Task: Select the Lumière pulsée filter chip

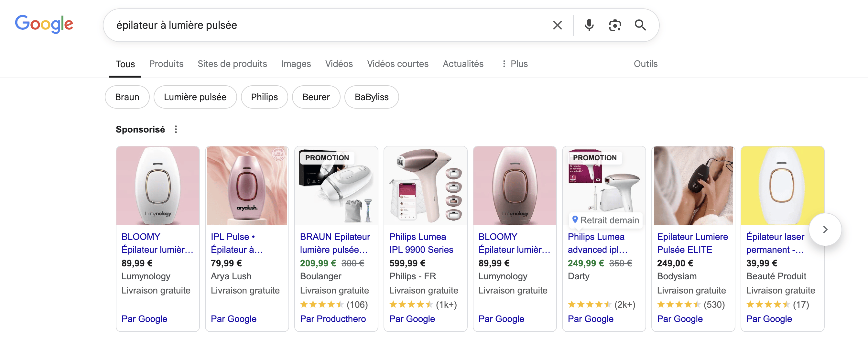Action: (x=195, y=97)
